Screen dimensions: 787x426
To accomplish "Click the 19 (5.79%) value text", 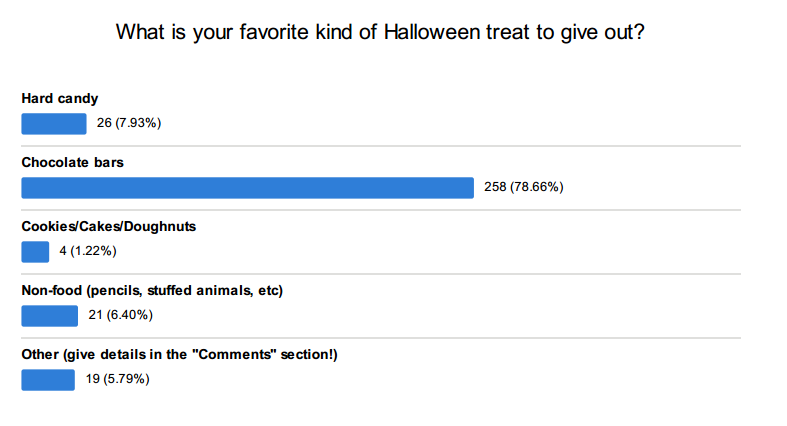I will (117, 379).
